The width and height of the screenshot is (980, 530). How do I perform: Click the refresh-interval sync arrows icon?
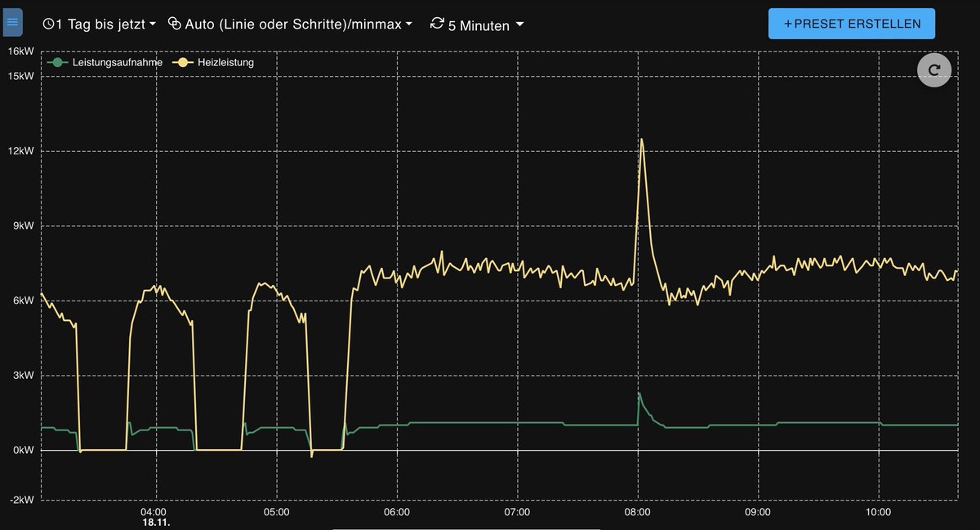pos(437,24)
